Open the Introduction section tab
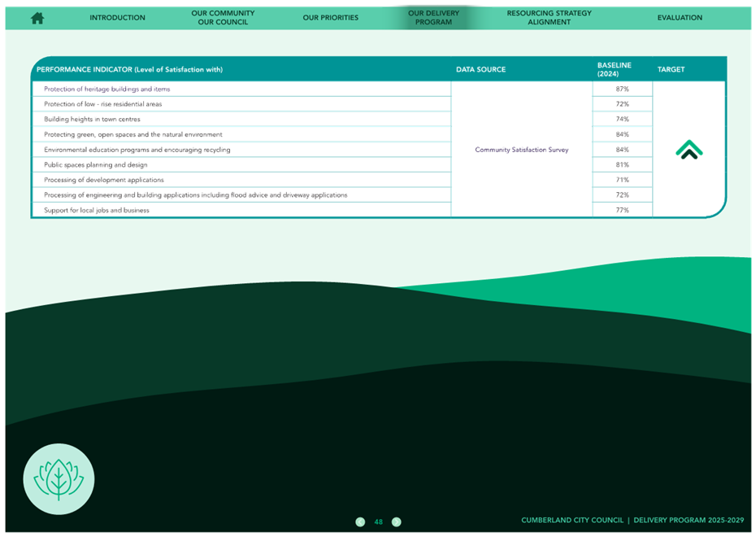The width and height of the screenshot is (756, 537). [x=117, y=18]
